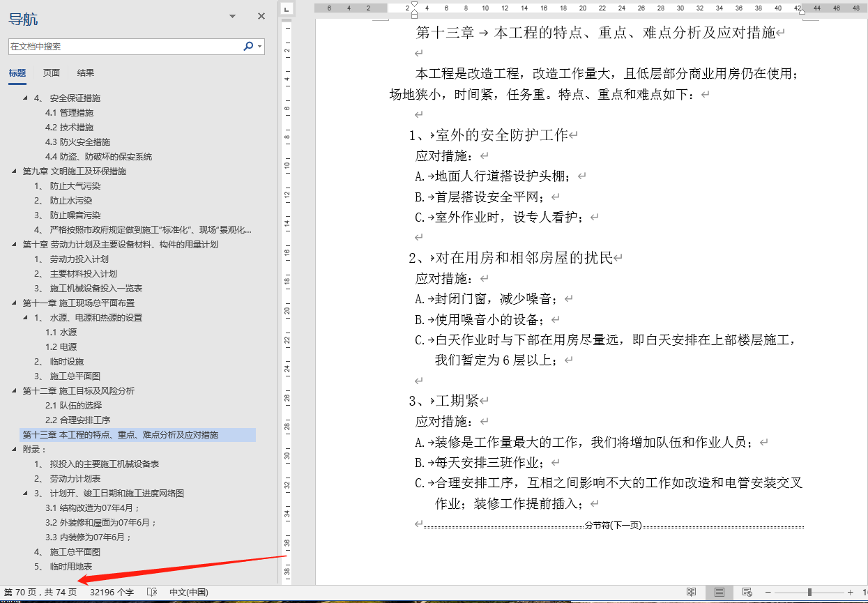
Task: Zoom in using the plus icon
Action: click(851, 593)
